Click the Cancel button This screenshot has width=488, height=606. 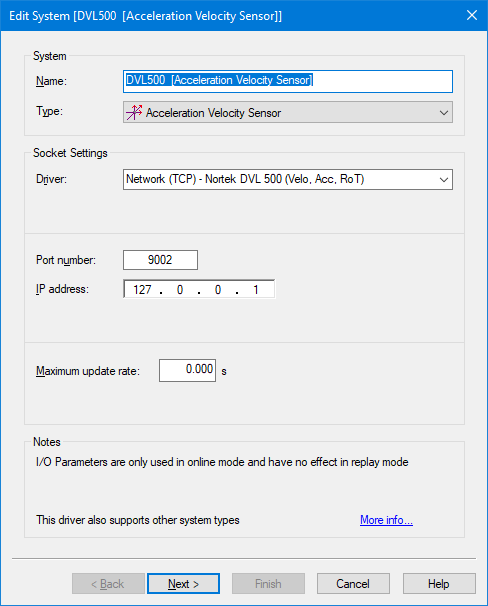(353, 584)
